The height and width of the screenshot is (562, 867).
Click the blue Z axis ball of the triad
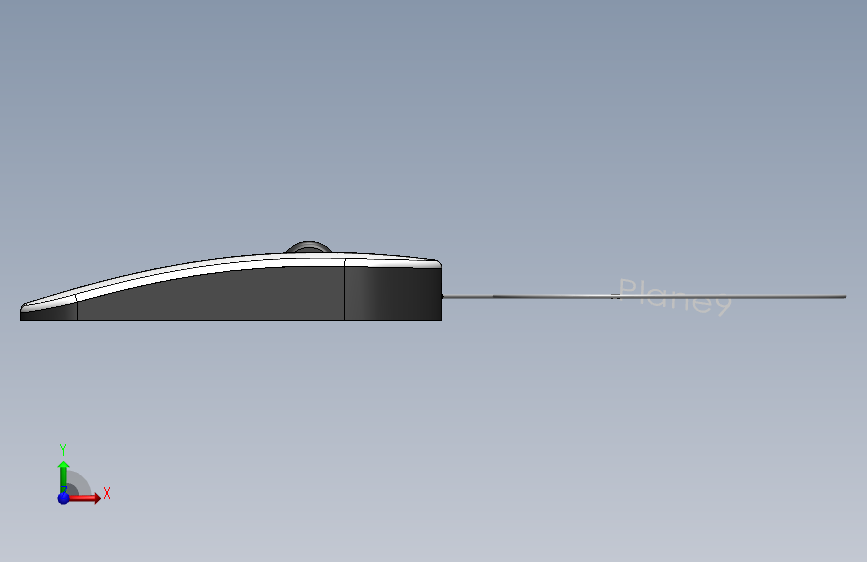click(63, 498)
